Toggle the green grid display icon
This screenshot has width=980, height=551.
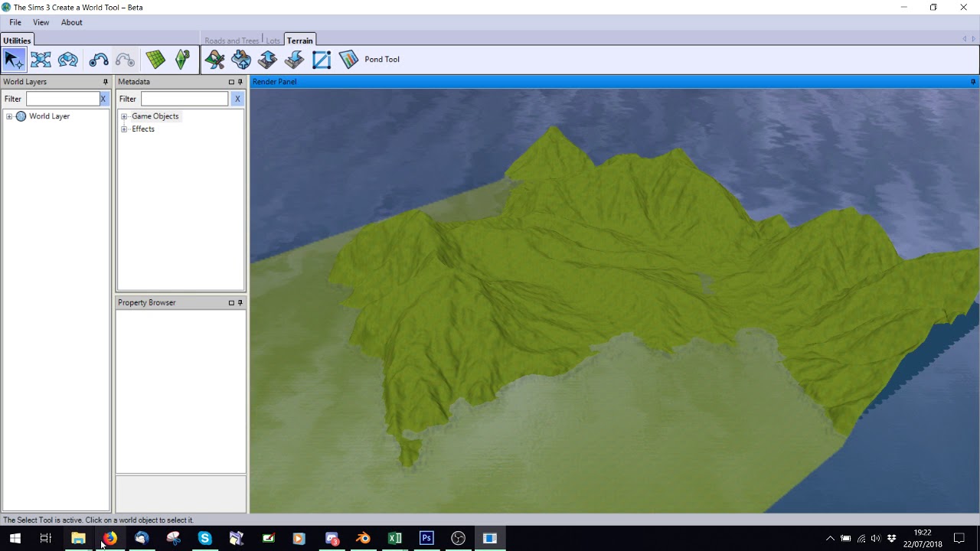tap(155, 60)
